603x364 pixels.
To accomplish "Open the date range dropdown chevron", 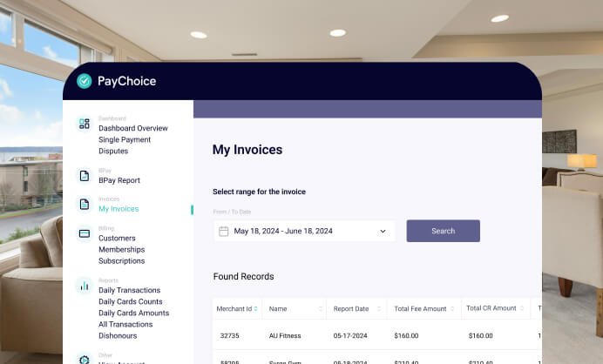I will 383,231.
